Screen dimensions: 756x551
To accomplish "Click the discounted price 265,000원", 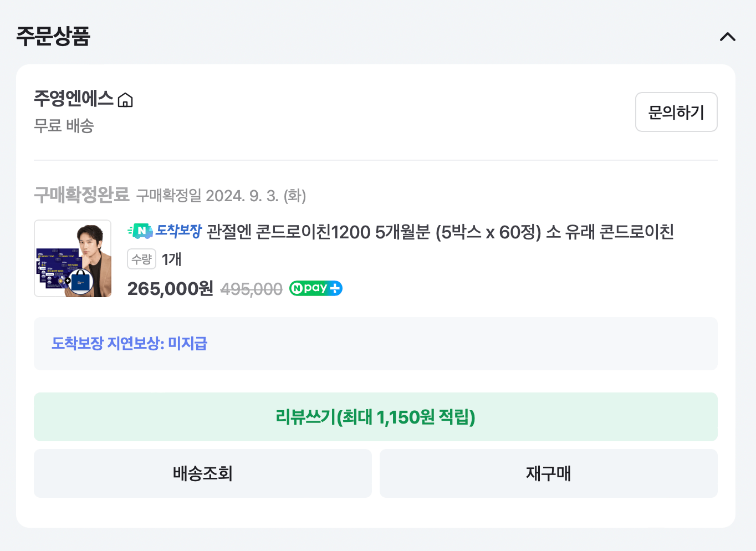I will pyautogui.click(x=169, y=288).
